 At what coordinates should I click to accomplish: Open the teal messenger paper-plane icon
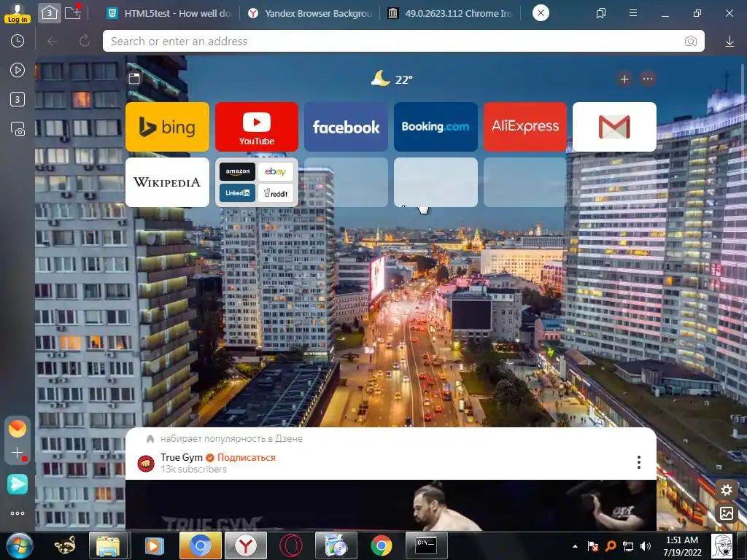click(18, 484)
